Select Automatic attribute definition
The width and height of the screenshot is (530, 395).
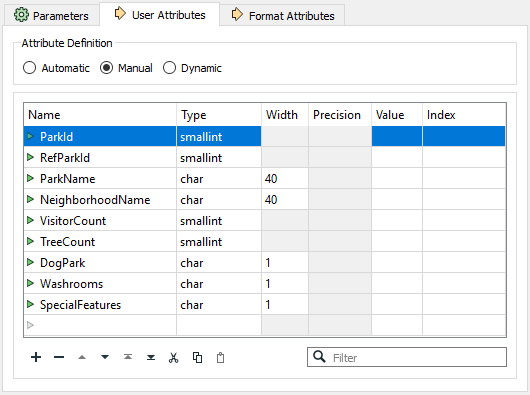(56, 68)
